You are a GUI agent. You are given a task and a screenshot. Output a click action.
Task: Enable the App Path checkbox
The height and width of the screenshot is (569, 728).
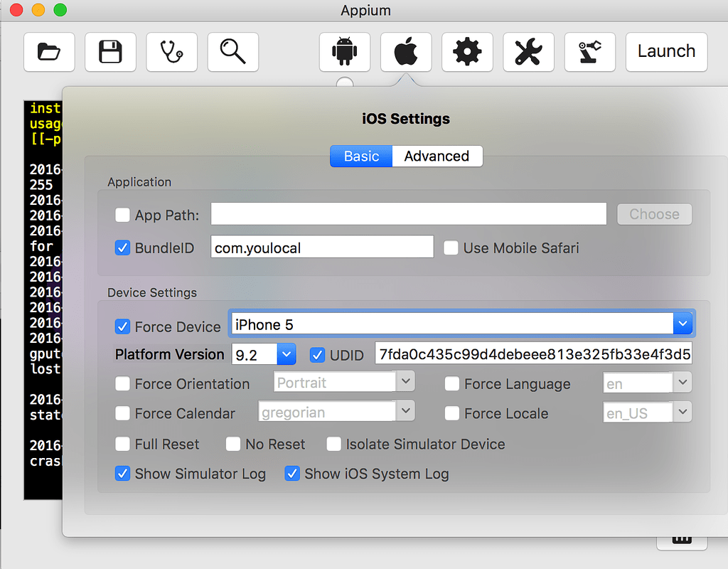coord(122,214)
